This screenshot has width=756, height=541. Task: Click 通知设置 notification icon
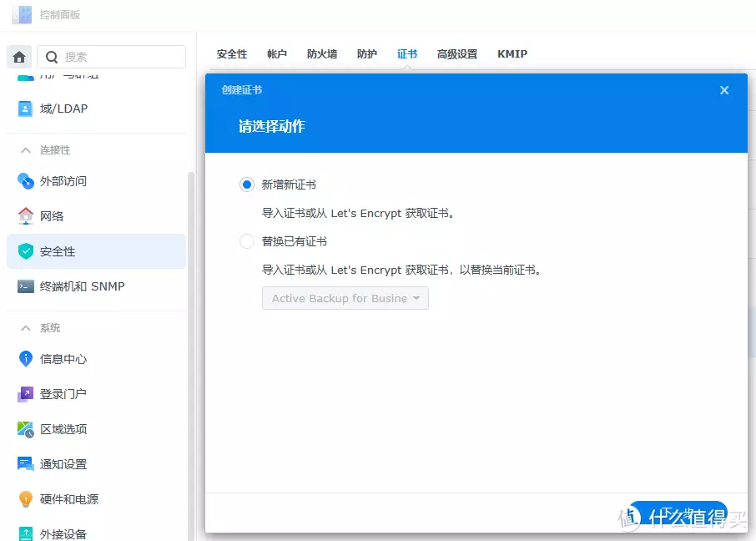point(26,464)
